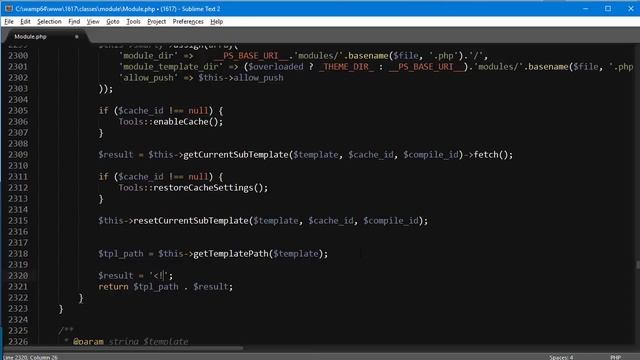Open the Help menu
The image size is (640, 360).
click(216, 22)
